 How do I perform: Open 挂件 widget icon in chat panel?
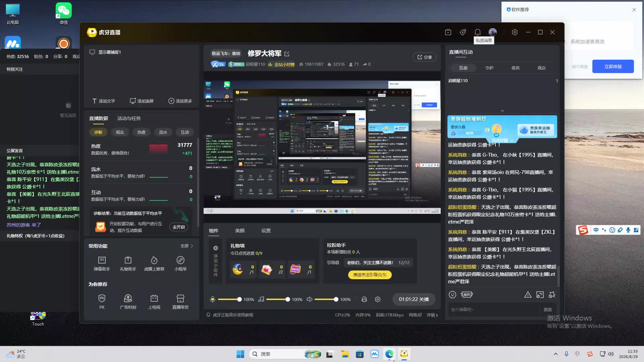tap(467, 295)
